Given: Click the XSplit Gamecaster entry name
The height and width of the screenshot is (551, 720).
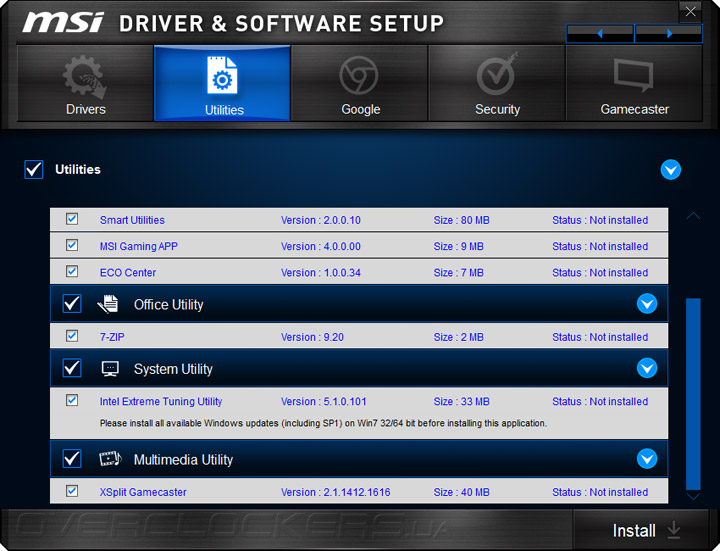Looking at the screenshot, I should pyautogui.click(x=143, y=492).
